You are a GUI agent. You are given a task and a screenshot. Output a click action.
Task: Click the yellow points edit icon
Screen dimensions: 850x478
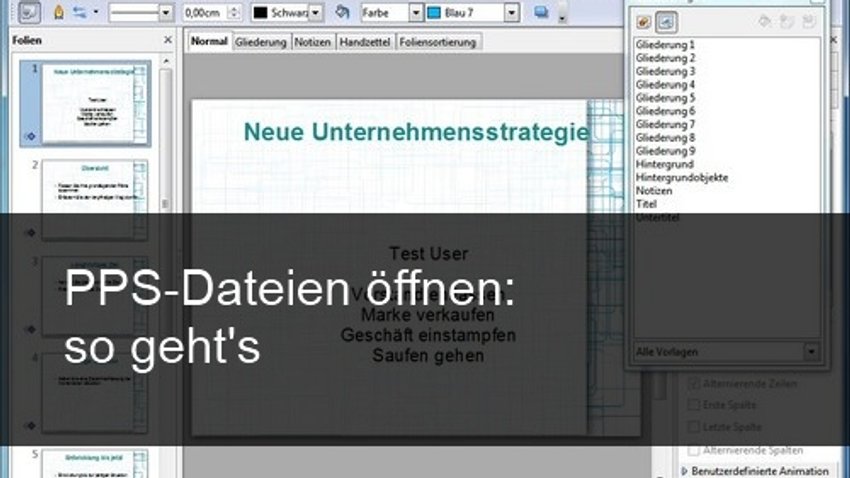59,12
